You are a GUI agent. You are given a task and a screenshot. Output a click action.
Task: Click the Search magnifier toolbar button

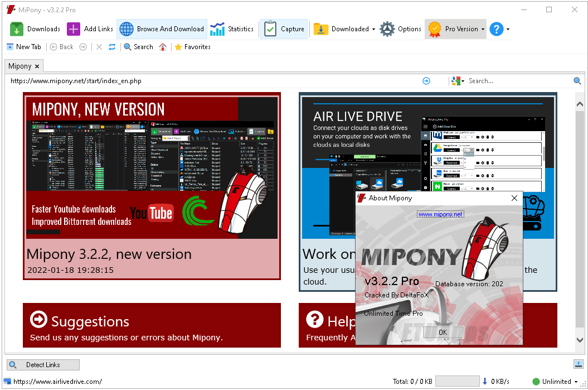pyautogui.click(x=138, y=47)
